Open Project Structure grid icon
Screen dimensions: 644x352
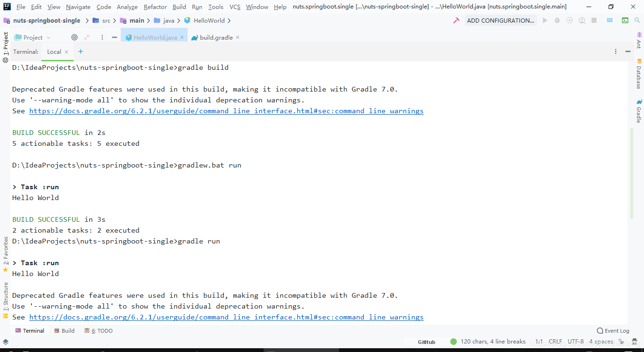(610, 20)
